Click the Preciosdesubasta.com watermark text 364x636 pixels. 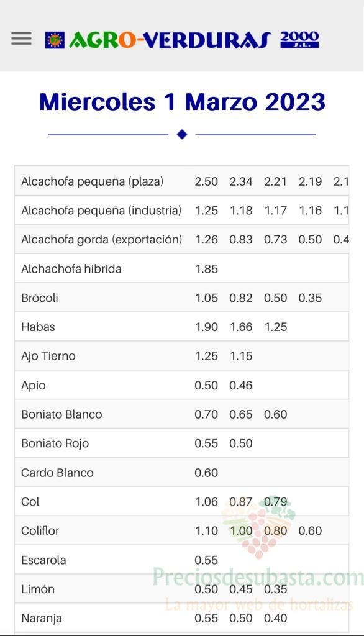[258, 576]
